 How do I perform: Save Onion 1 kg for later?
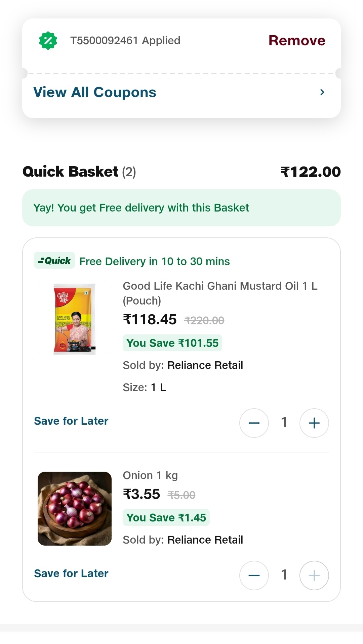coord(71,573)
